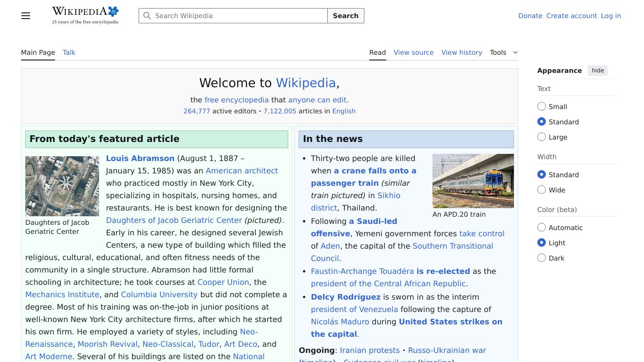Click the An APD.20 train caption
This screenshot has width=644, height=362.
click(x=459, y=214)
